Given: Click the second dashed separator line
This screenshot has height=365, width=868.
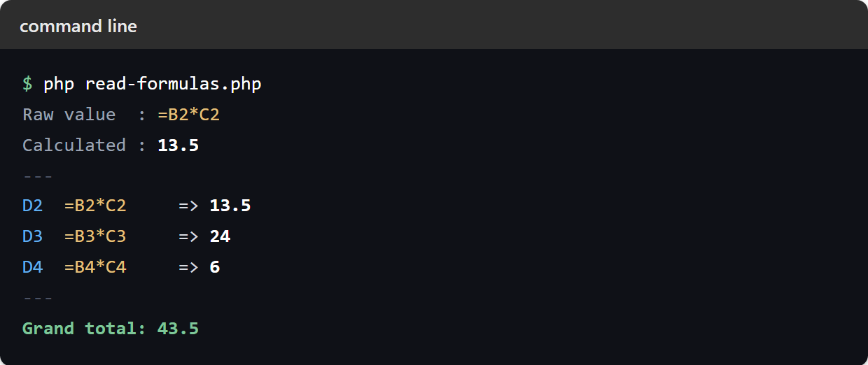Looking at the screenshot, I should click(x=38, y=298).
